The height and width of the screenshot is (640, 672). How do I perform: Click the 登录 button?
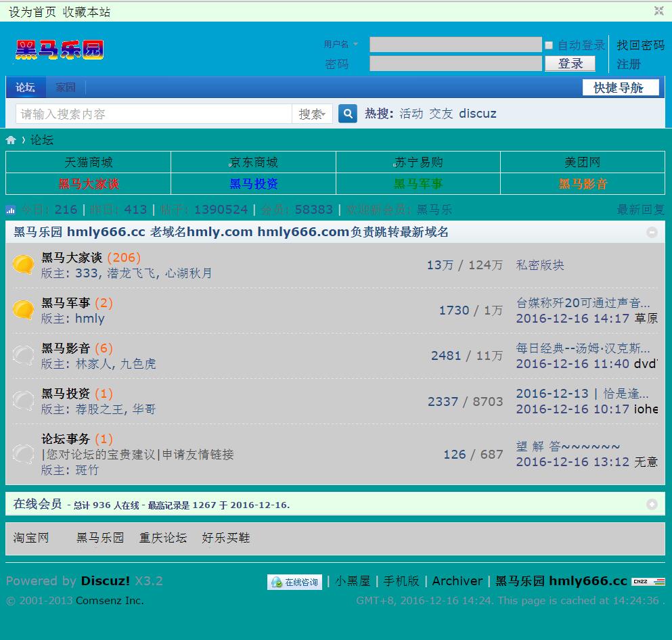pos(570,64)
